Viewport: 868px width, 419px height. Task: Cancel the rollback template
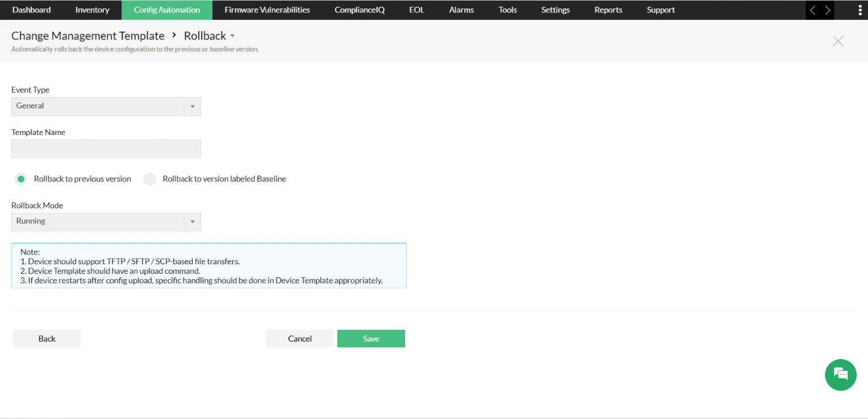pyautogui.click(x=300, y=339)
